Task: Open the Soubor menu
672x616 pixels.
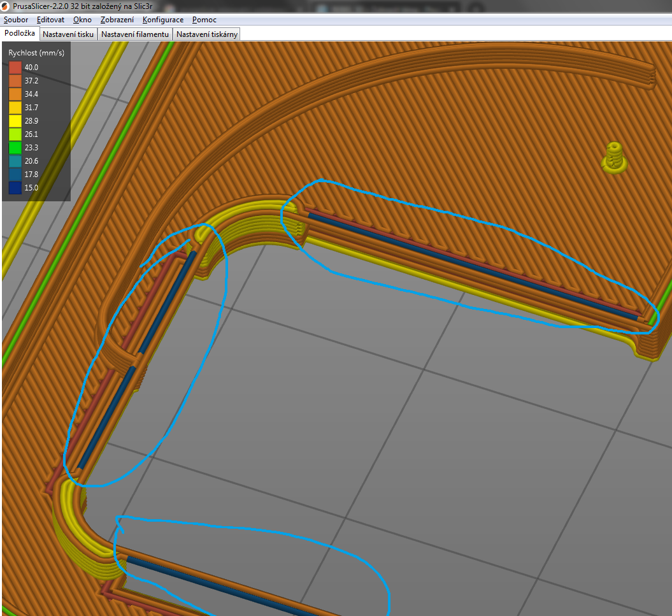Action: click(16, 20)
